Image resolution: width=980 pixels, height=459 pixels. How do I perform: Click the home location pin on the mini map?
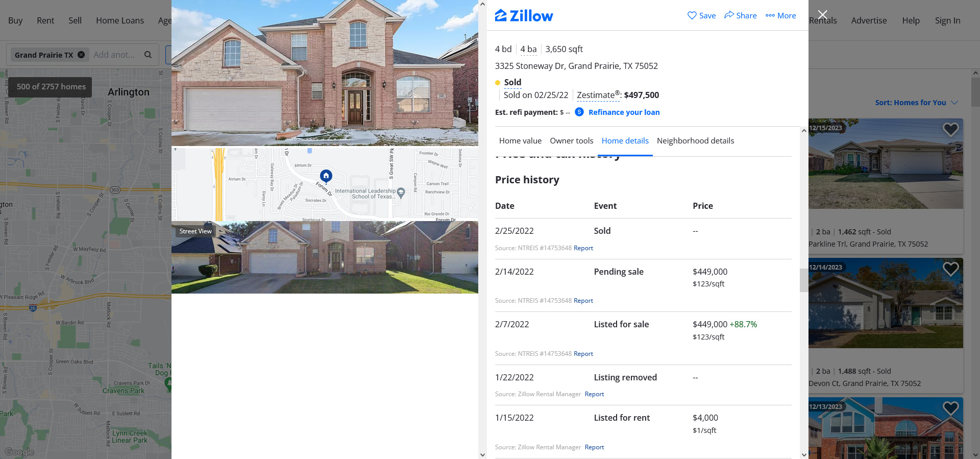[x=326, y=176]
